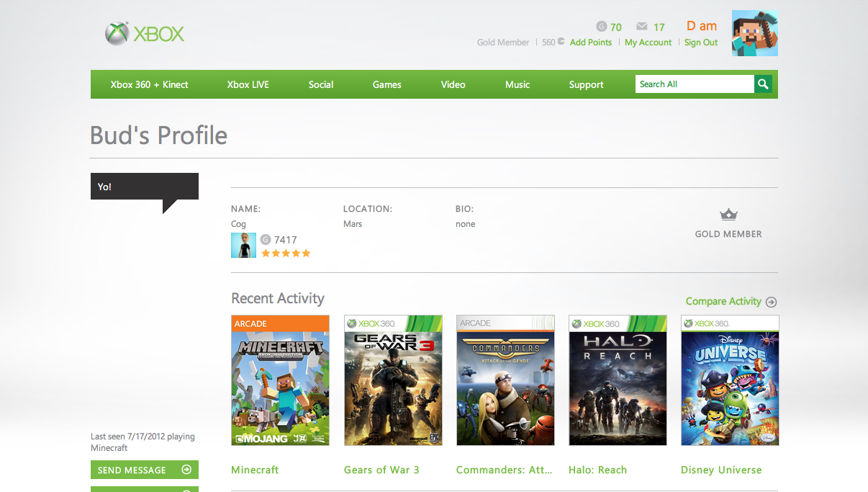Open Xbox 360 + Kinect menu
The height and width of the screenshot is (492, 868).
click(149, 84)
